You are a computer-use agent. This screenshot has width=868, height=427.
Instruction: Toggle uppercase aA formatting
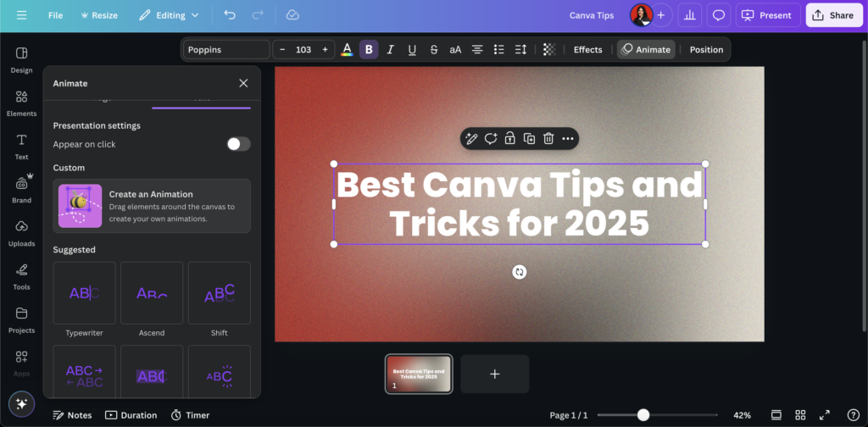click(455, 49)
